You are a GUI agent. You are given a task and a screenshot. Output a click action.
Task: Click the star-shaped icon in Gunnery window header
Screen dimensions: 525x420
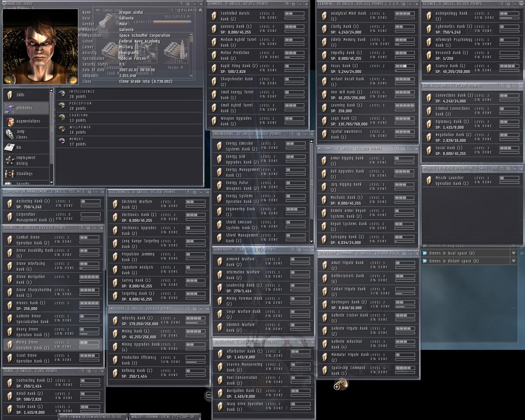287,4
